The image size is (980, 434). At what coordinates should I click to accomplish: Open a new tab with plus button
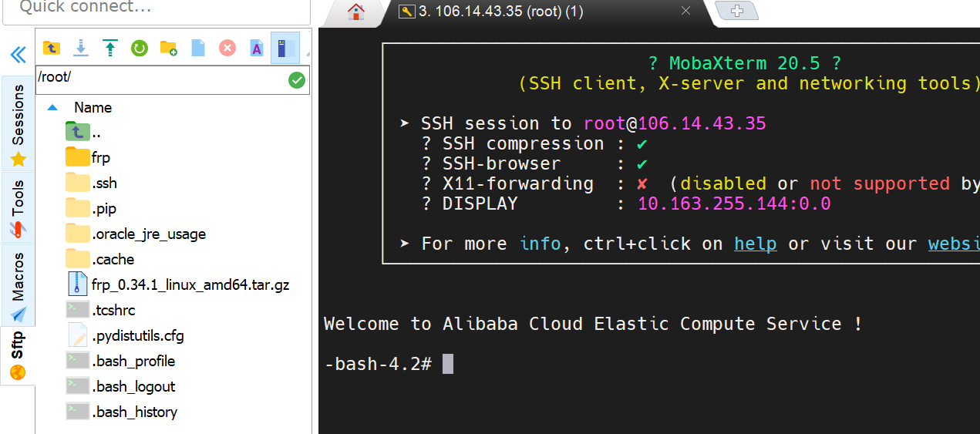click(x=736, y=11)
